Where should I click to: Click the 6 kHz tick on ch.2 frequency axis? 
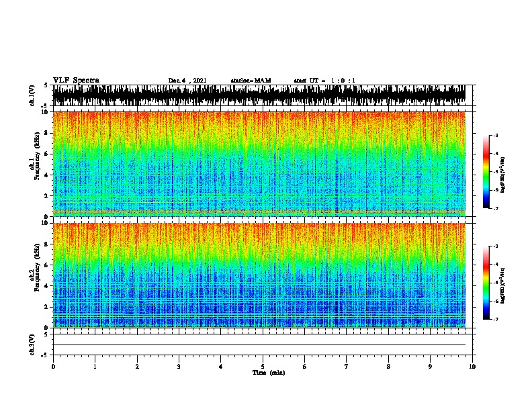pyautogui.click(x=47, y=265)
